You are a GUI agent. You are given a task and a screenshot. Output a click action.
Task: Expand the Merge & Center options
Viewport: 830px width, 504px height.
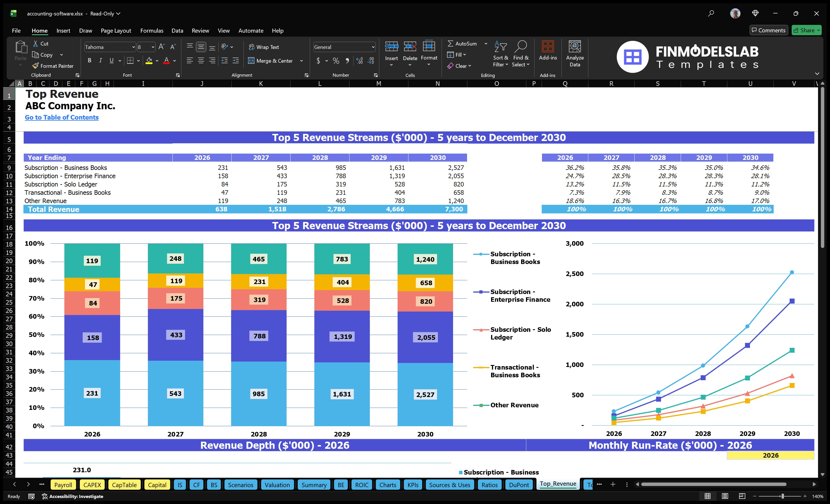[x=301, y=61]
